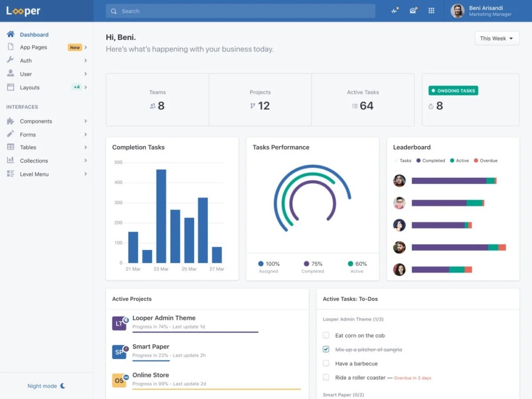This screenshot has width=532, height=399.
Task: Click the LT Looper Admin Theme project icon
Action: [120, 323]
